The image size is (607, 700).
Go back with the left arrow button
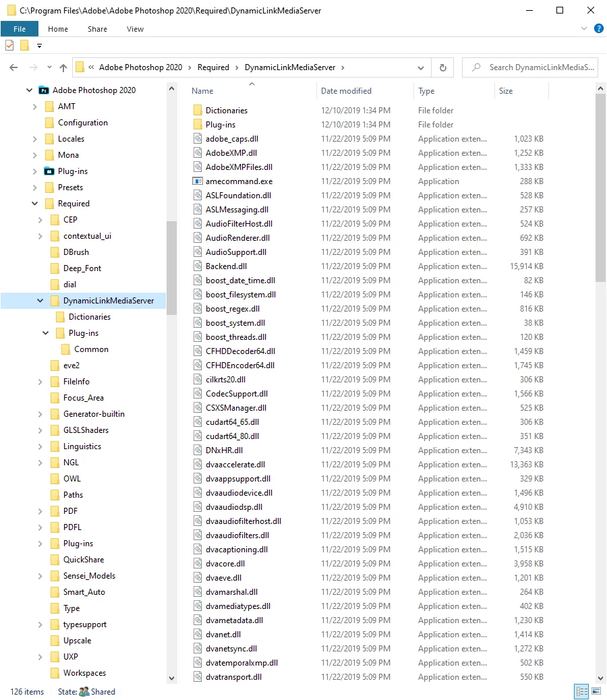click(13, 67)
